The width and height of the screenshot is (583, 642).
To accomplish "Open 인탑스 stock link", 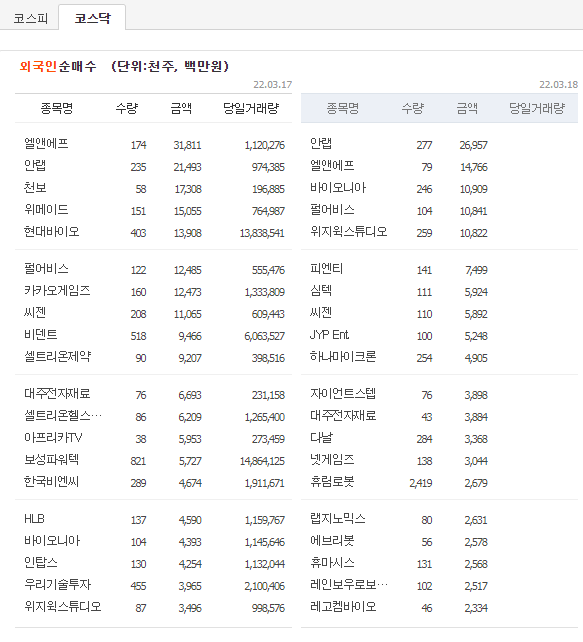I will pos(41,563).
